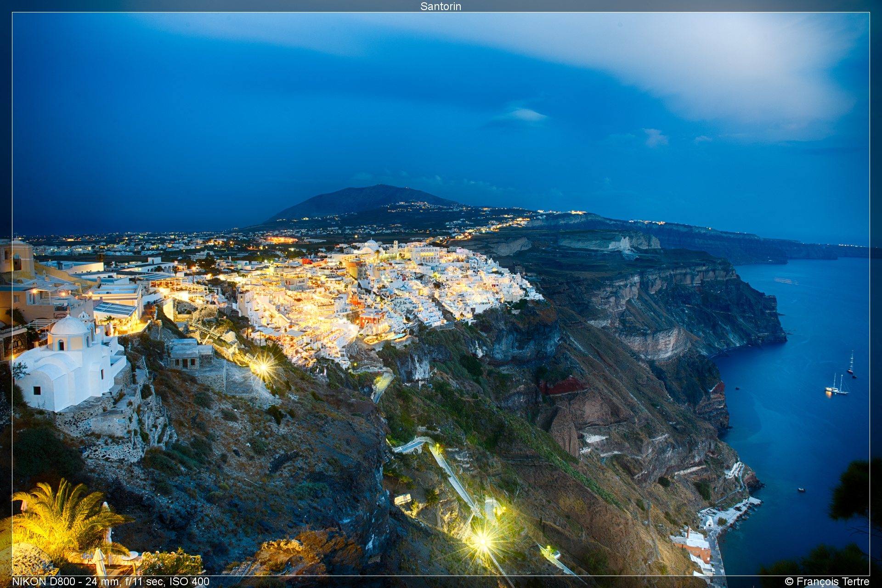Viewport: 882px width, 588px height.
Task: Click the 'Santorin' title text
Action: click(x=441, y=6)
